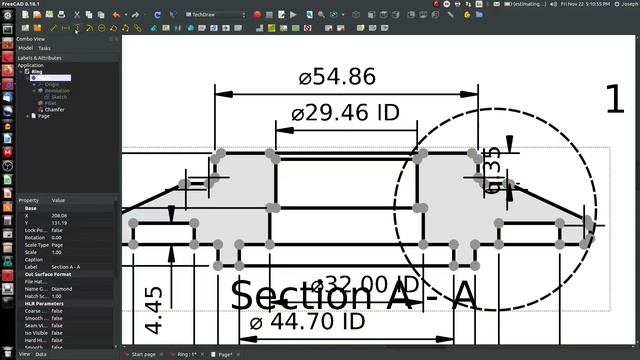Viewport: 640px width, 360px height.
Task: Click the Redo arrow icon
Action: pos(135,15)
